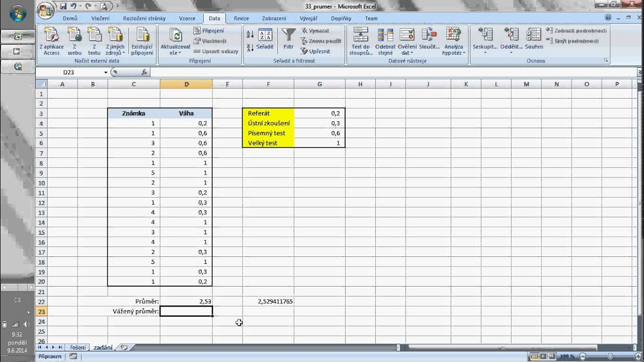Viewport: 644px width, 362px height.
Task: Import data Z textu
Action: pos(94,42)
